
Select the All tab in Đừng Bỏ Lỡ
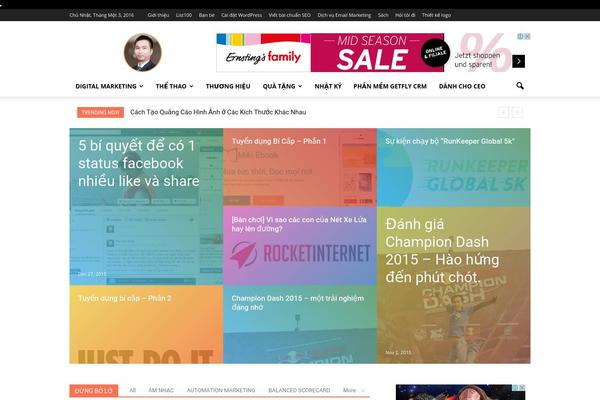click(132, 390)
